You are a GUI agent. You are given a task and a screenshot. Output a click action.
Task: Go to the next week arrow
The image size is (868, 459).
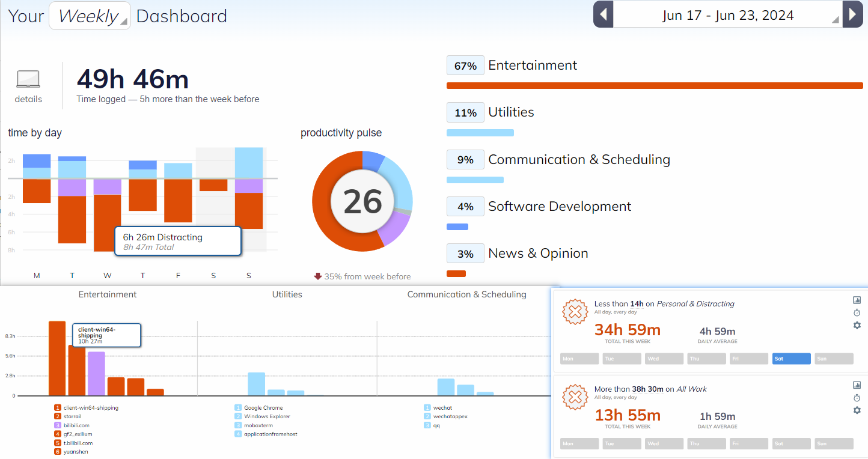pyautogui.click(x=852, y=14)
